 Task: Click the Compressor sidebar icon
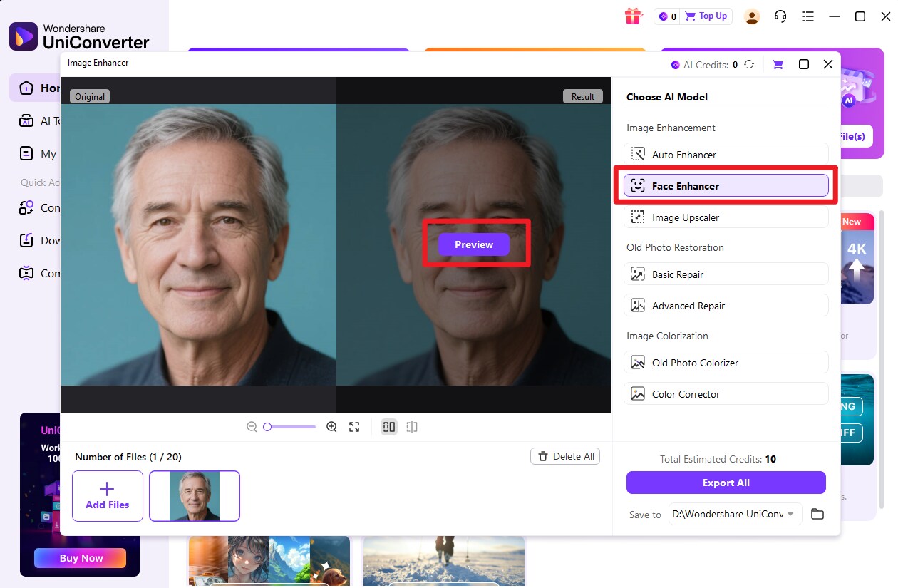[26, 272]
